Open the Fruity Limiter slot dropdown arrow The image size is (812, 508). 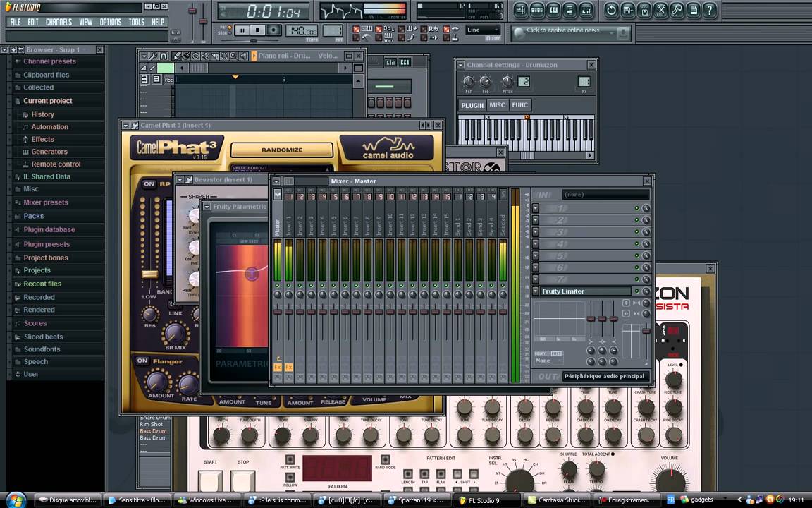(536, 291)
